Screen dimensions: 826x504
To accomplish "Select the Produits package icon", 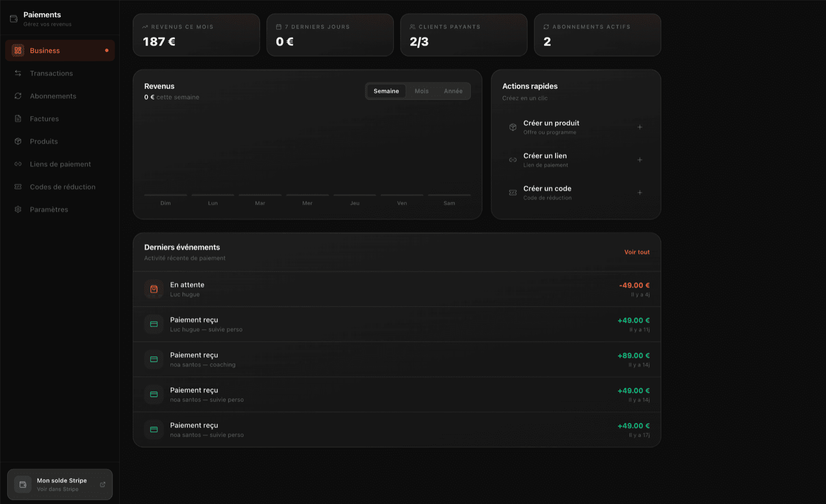I will [x=18, y=141].
